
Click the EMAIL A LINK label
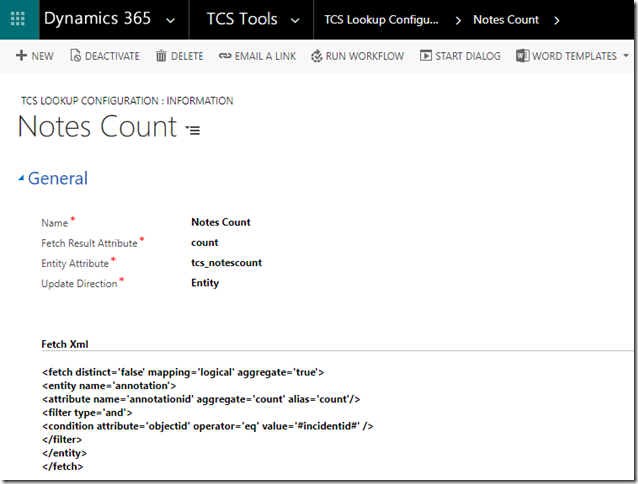[x=265, y=56]
